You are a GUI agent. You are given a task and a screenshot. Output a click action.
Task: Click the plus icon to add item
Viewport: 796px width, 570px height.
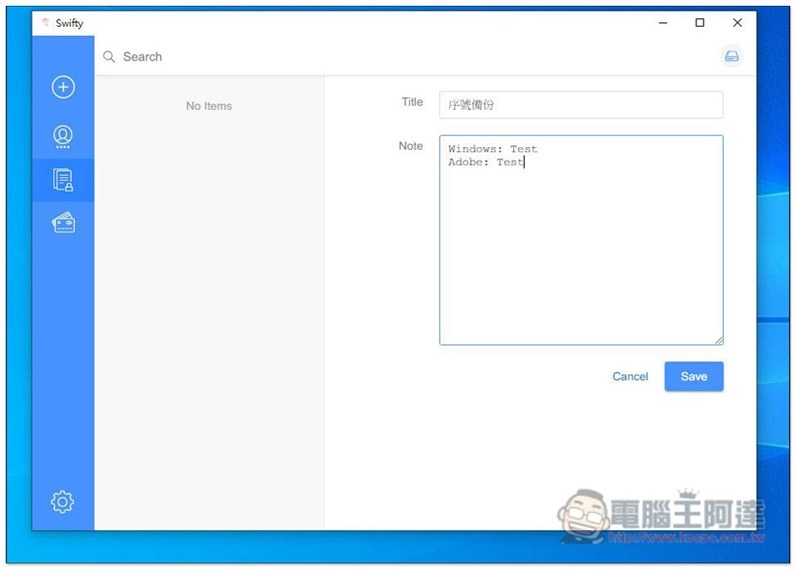(x=63, y=88)
